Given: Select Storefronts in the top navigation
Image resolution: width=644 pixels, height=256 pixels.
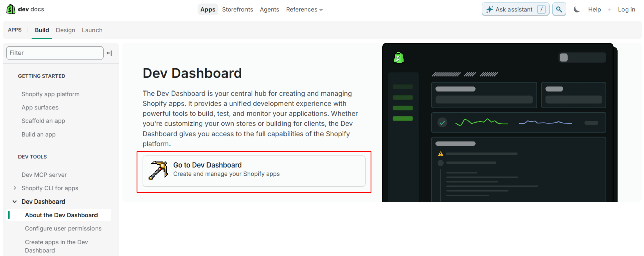Looking at the screenshot, I should tap(237, 9).
